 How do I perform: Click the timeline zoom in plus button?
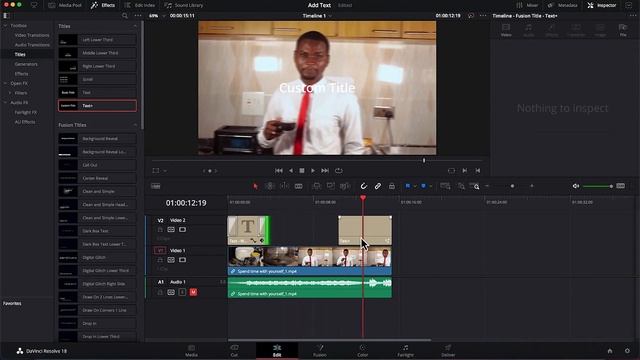pyautogui.click(x=532, y=186)
